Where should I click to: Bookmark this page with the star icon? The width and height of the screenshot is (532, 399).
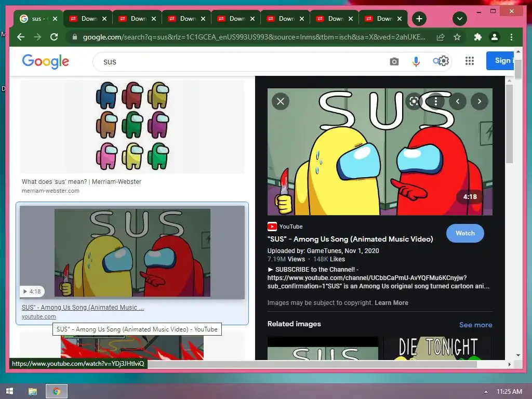pos(457,37)
